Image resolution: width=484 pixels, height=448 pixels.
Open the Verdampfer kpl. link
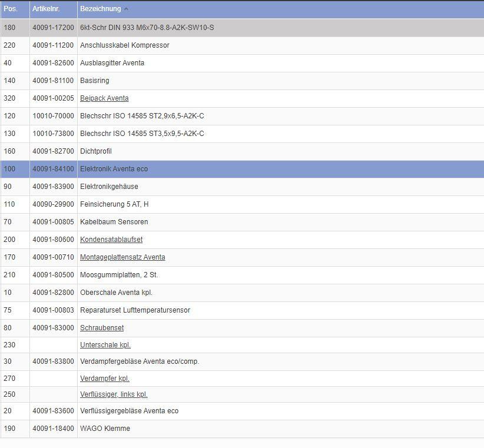tap(105, 379)
